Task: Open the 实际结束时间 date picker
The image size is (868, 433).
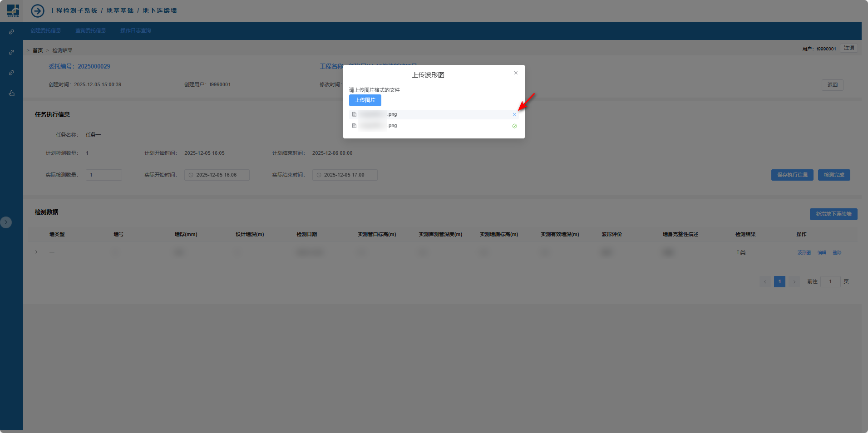Action: click(345, 175)
